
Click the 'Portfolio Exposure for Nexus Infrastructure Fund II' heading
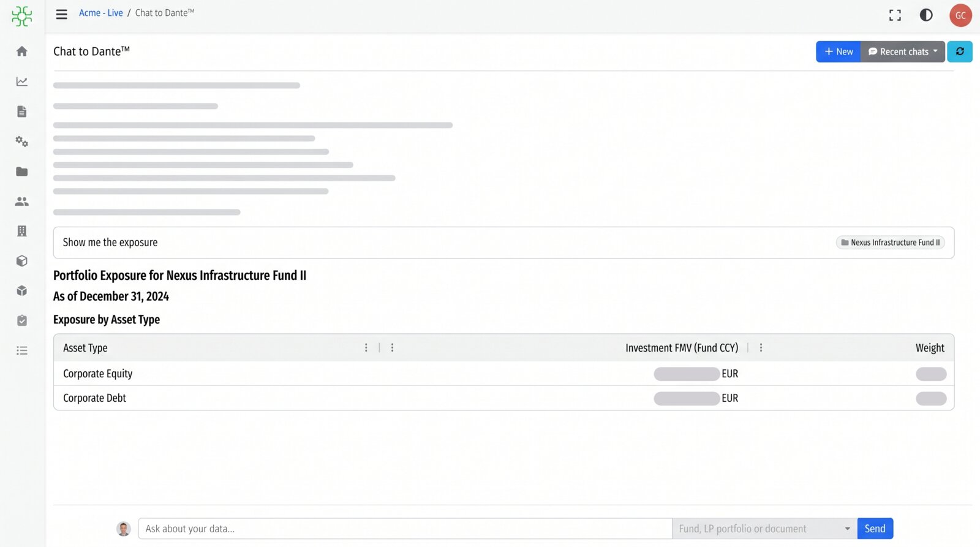[x=179, y=276]
